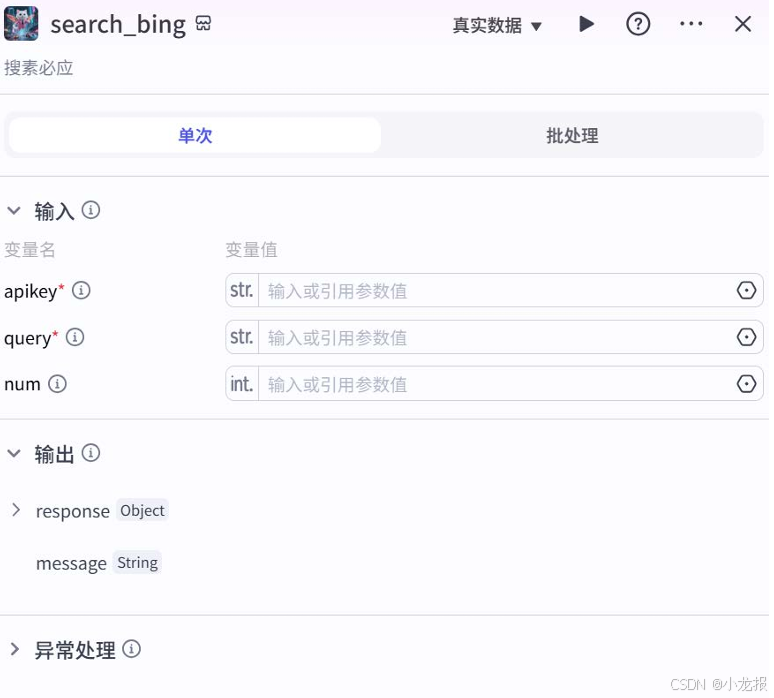This screenshot has height=698, width=774.
Task: Click the int. type label for num
Action: tap(242, 384)
